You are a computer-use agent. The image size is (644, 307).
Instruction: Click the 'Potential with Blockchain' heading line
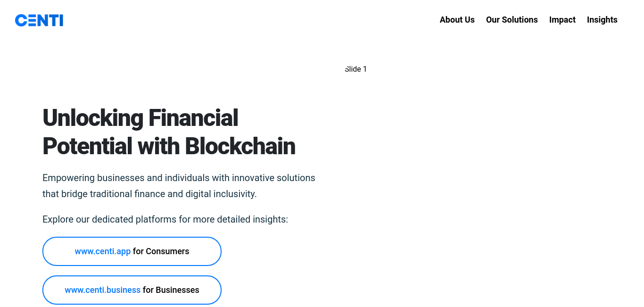coord(169,146)
